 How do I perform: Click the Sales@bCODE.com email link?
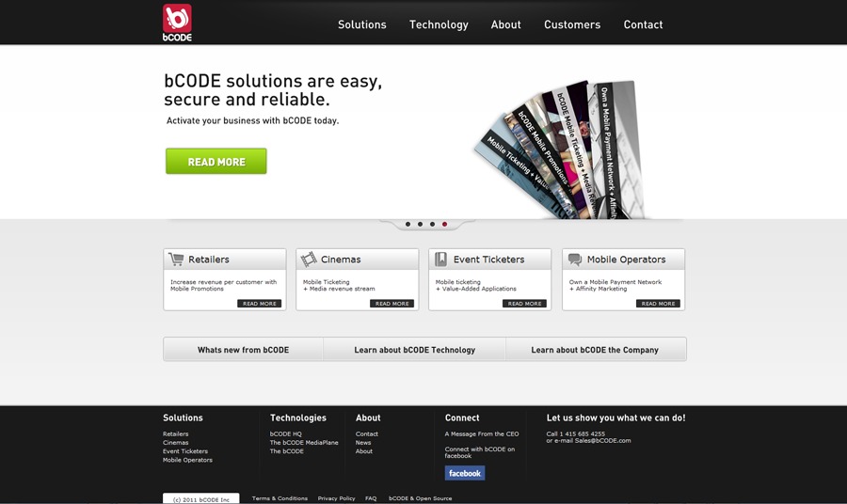point(602,441)
